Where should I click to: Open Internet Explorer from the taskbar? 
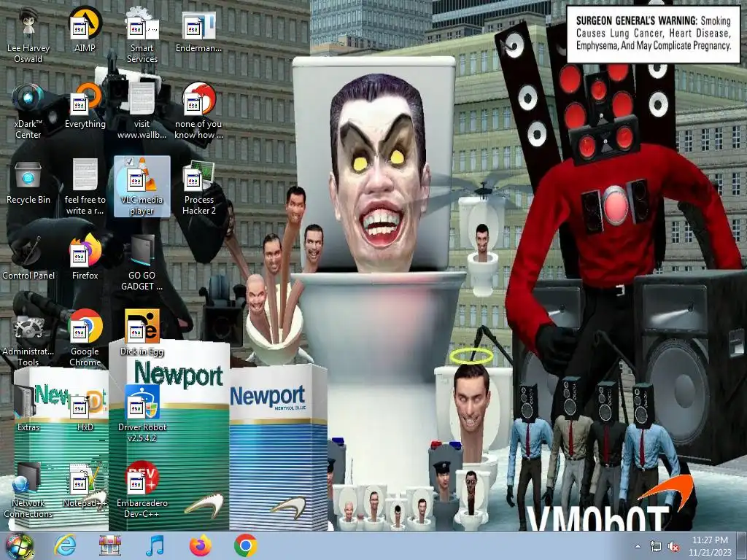pyautogui.click(x=65, y=545)
